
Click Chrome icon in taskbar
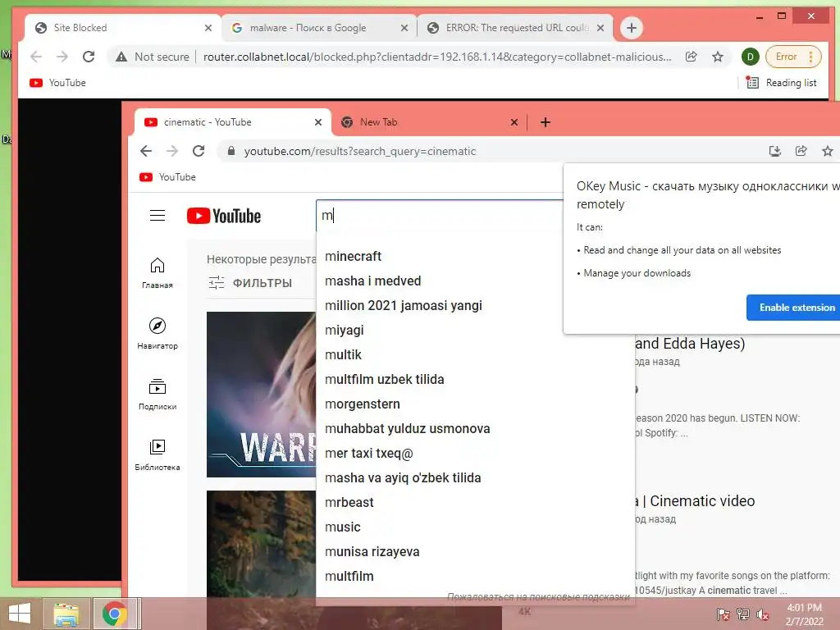tap(115, 614)
